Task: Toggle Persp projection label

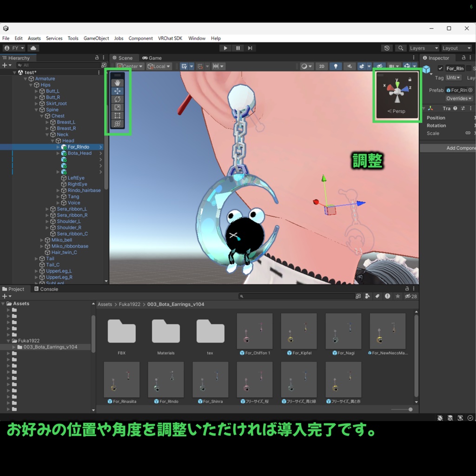Action: click(397, 111)
